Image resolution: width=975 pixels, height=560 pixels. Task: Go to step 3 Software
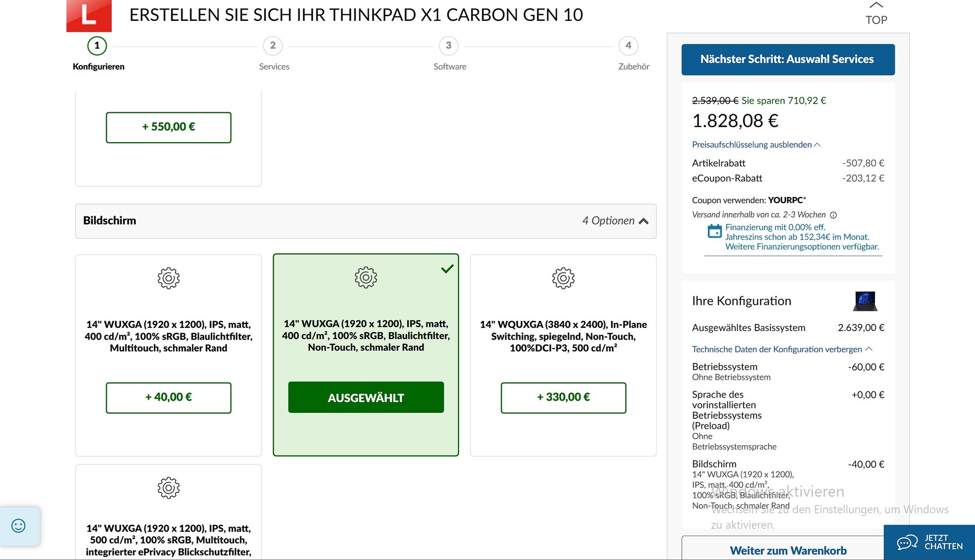448,46
